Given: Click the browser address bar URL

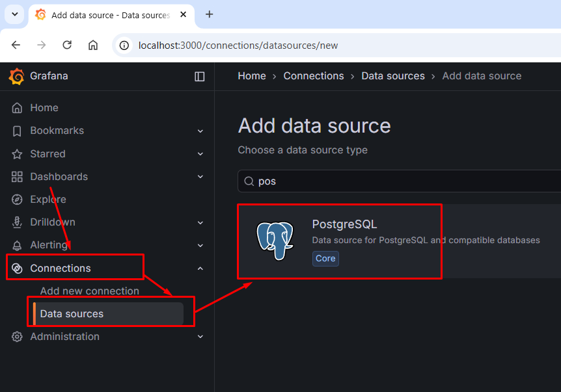Looking at the screenshot, I should [238, 46].
